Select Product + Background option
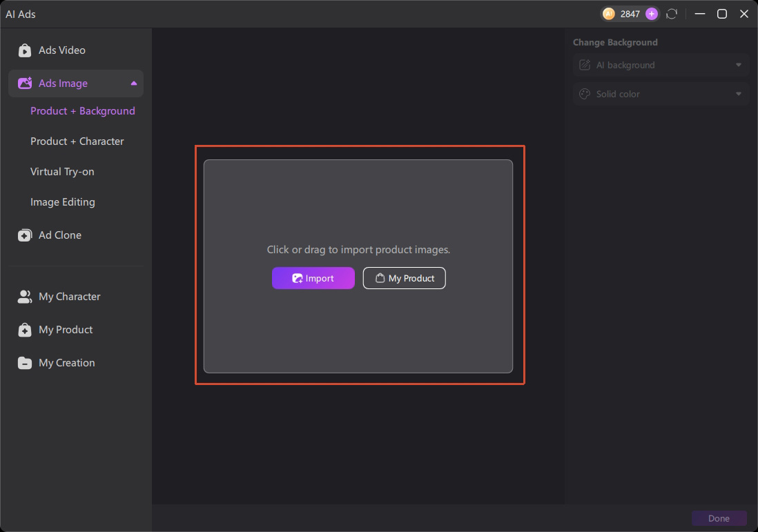Screen dimensions: 758x532 [x=83, y=111]
